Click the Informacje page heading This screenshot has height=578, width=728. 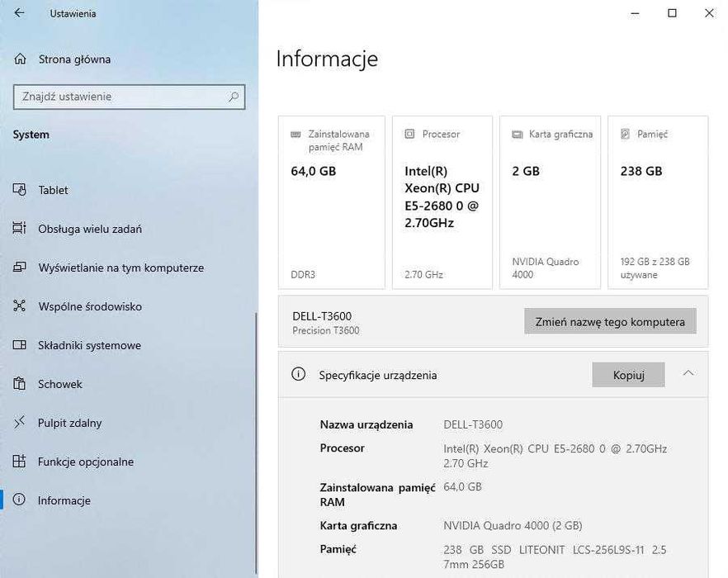coord(327,59)
